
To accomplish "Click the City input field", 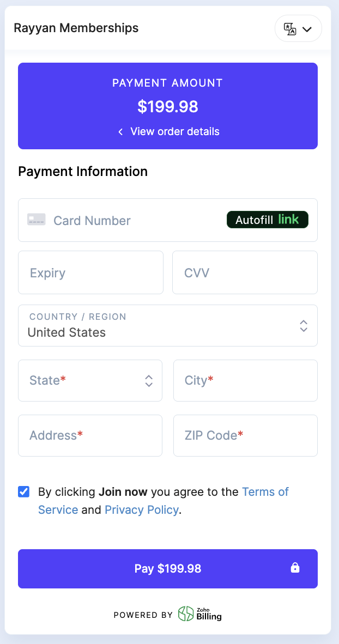I will pos(245,380).
